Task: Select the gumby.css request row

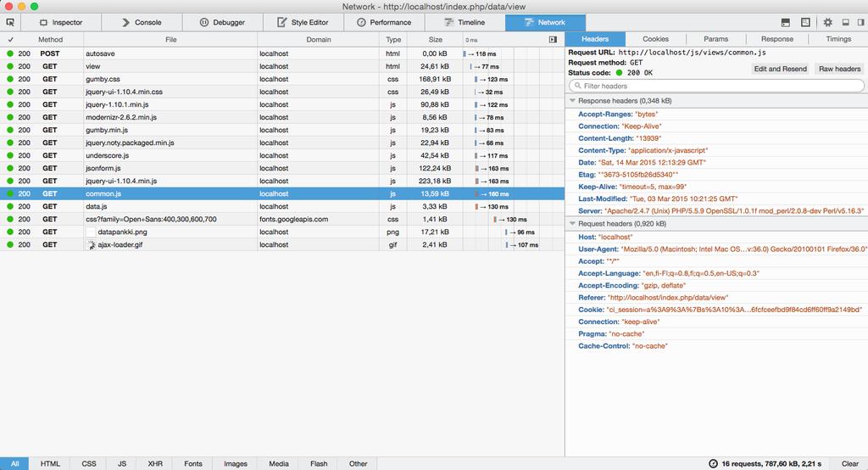Action: pos(282,79)
